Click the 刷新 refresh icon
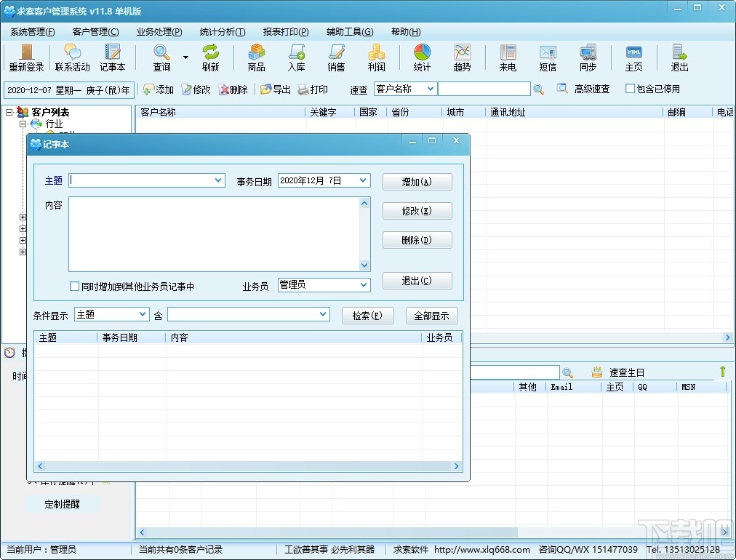 click(x=211, y=57)
